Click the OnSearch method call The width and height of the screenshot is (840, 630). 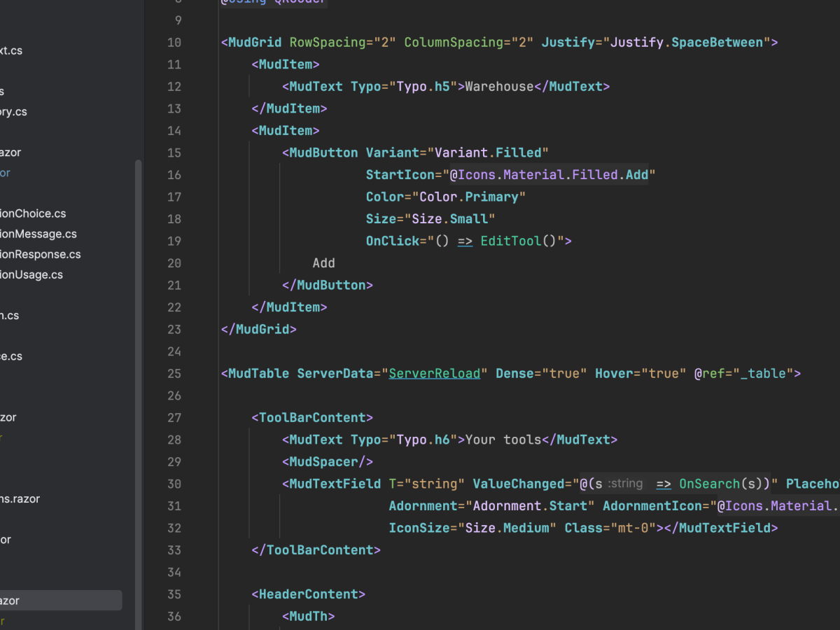(x=709, y=484)
